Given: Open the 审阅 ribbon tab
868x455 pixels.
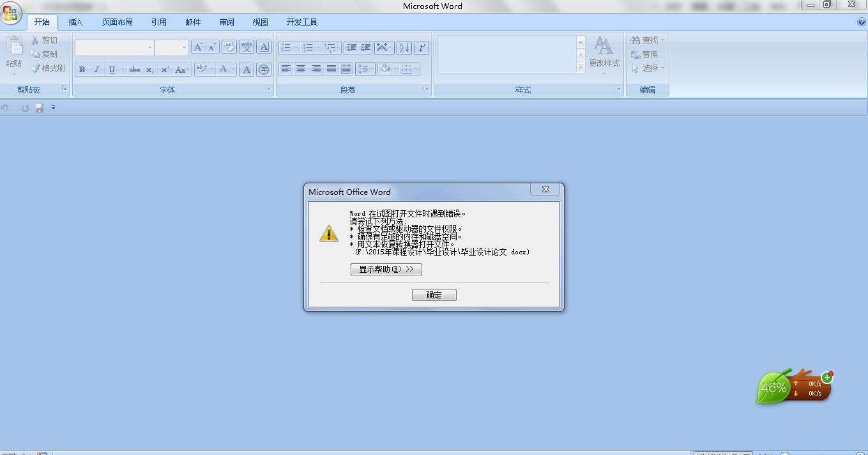Looking at the screenshot, I should tap(227, 21).
